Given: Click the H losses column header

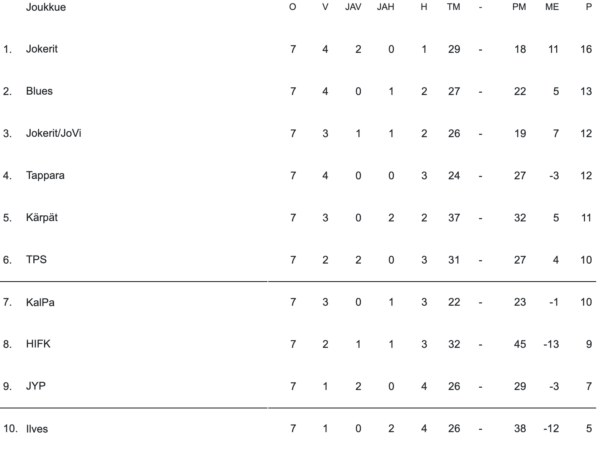Looking at the screenshot, I should [x=424, y=7].
